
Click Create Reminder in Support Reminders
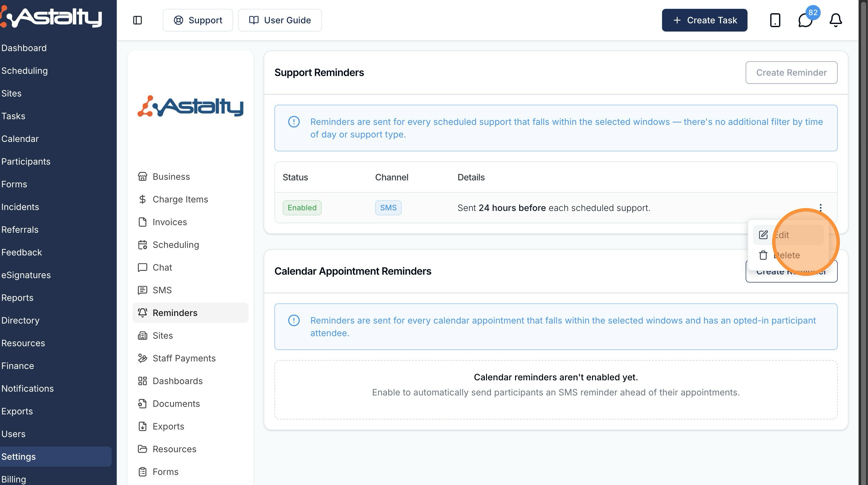tap(791, 73)
